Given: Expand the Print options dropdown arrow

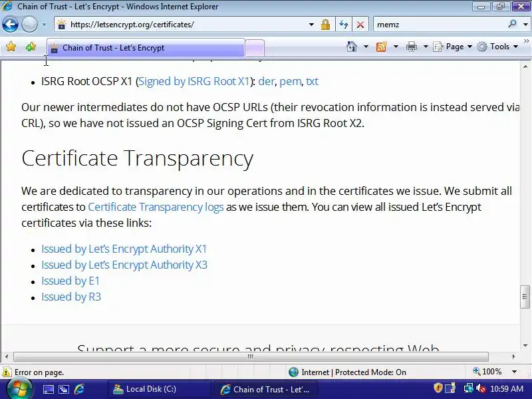Looking at the screenshot, I should (426, 47).
